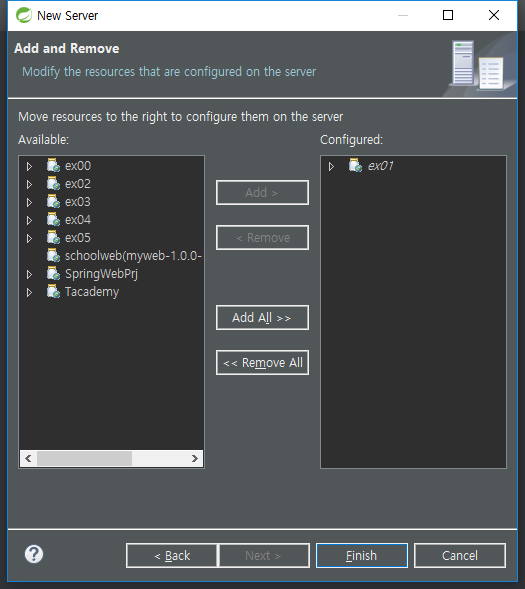Select ex02 in Available list
This screenshot has width=525, height=589.
[x=78, y=184]
